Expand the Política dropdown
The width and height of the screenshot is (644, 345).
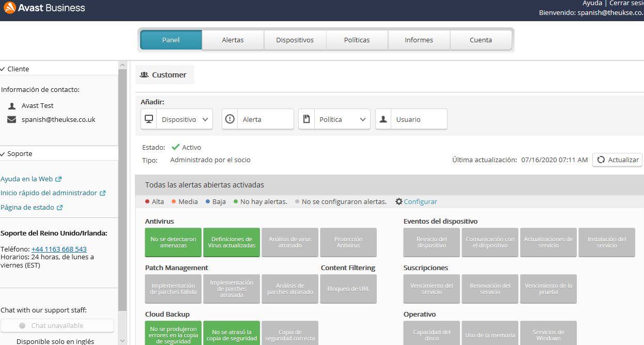pyautogui.click(x=363, y=119)
